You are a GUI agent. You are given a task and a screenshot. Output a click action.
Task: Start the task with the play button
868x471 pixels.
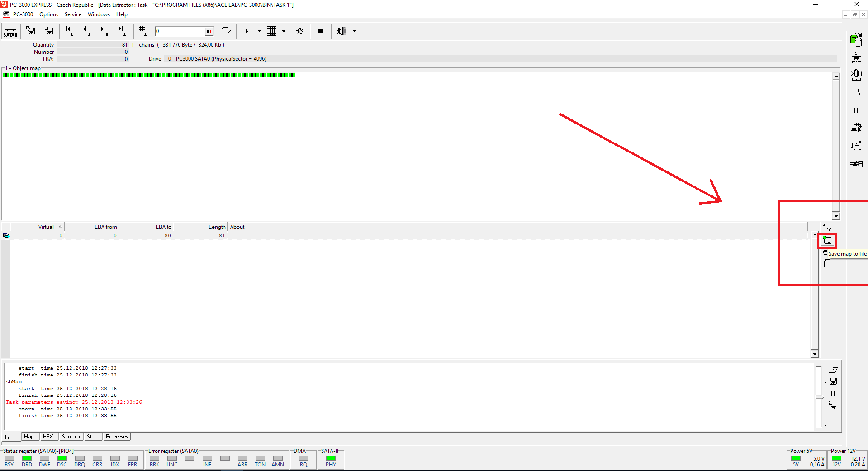point(247,31)
